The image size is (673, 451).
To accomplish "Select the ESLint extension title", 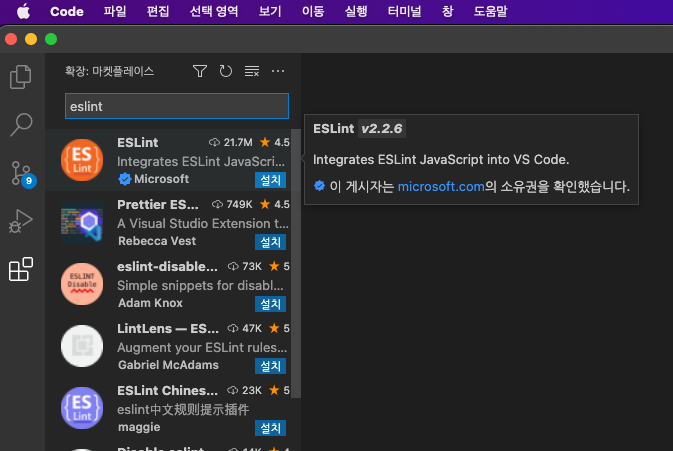I will (138, 142).
